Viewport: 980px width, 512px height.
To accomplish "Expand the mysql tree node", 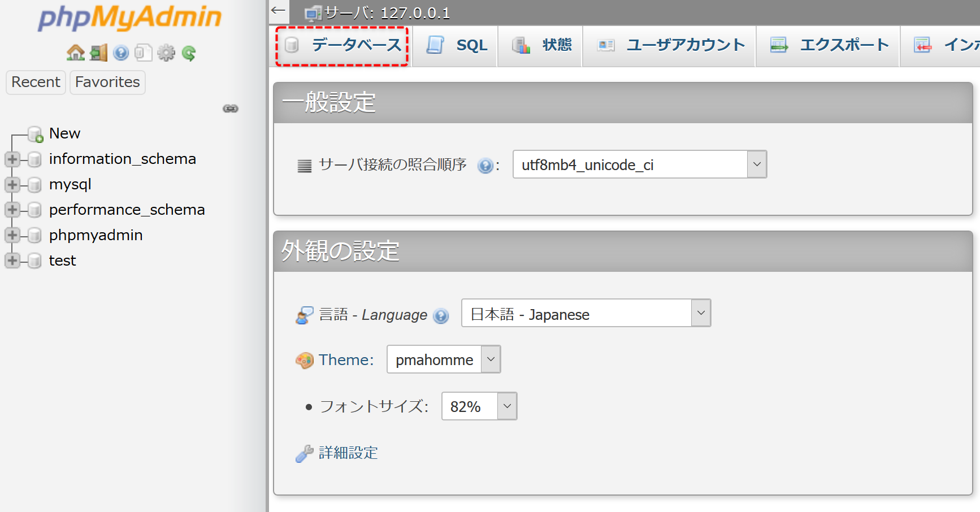I will [x=12, y=185].
